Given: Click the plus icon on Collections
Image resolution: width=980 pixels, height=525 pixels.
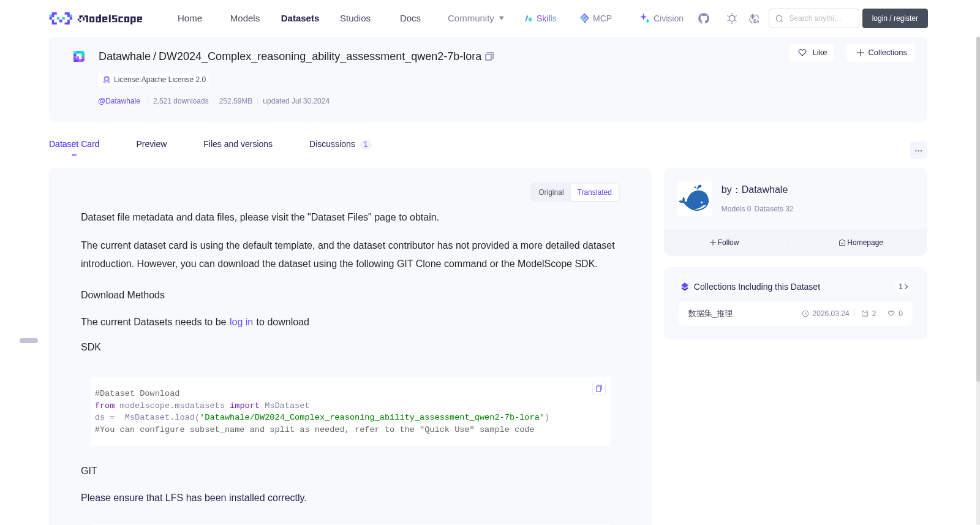Looking at the screenshot, I should click(861, 53).
